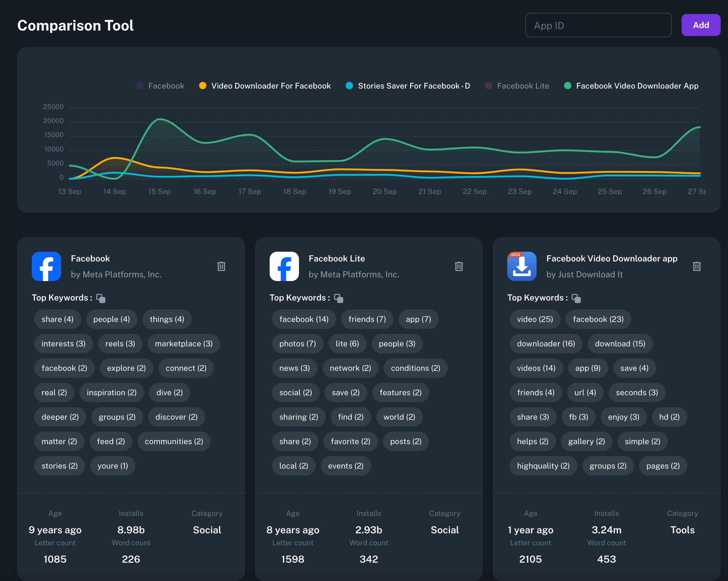Click the favorite (2) keyword chip
The image size is (728, 581).
[351, 441]
